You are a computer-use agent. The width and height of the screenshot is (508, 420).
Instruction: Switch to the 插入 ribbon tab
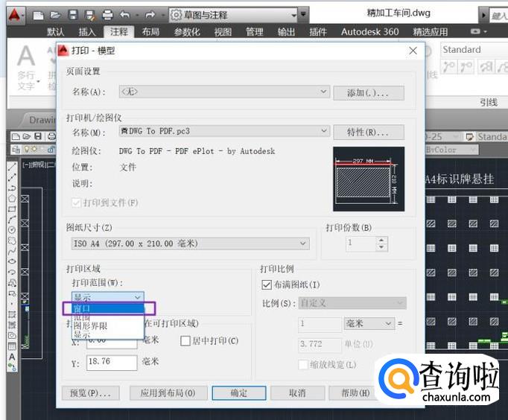(x=87, y=32)
